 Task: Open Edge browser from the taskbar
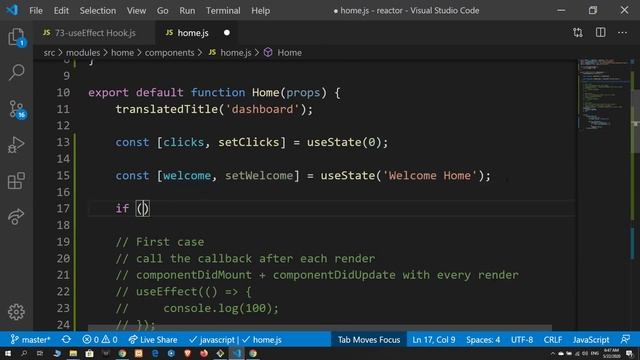pyautogui.click(x=155, y=353)
